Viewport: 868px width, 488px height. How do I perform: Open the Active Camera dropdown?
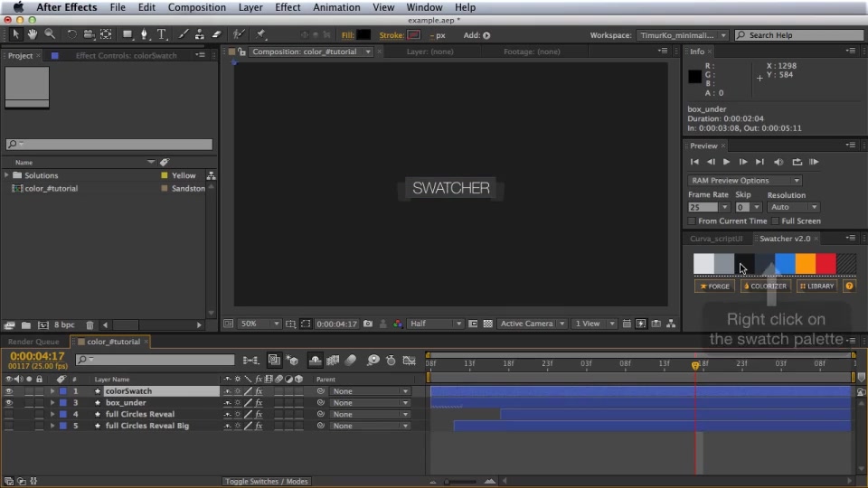pyautogui.click(x=532, y=324)
